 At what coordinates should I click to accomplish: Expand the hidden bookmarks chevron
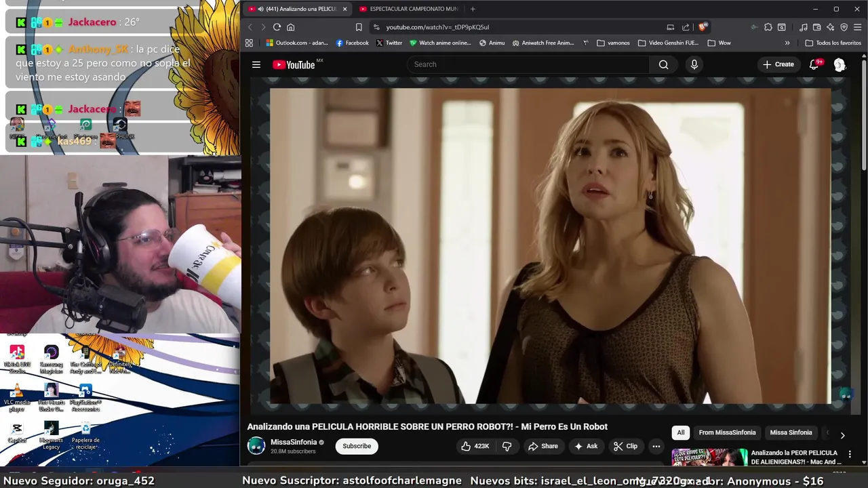787,43
